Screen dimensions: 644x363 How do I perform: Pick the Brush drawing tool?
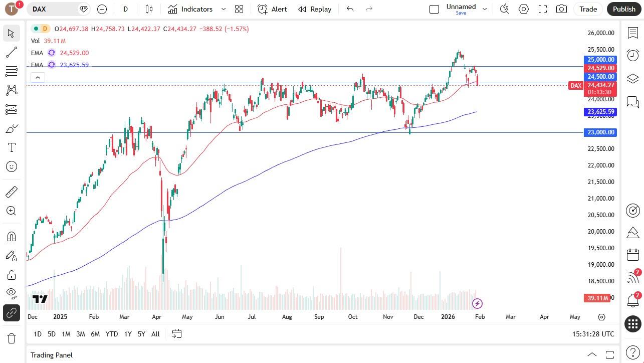coord(11,128)
